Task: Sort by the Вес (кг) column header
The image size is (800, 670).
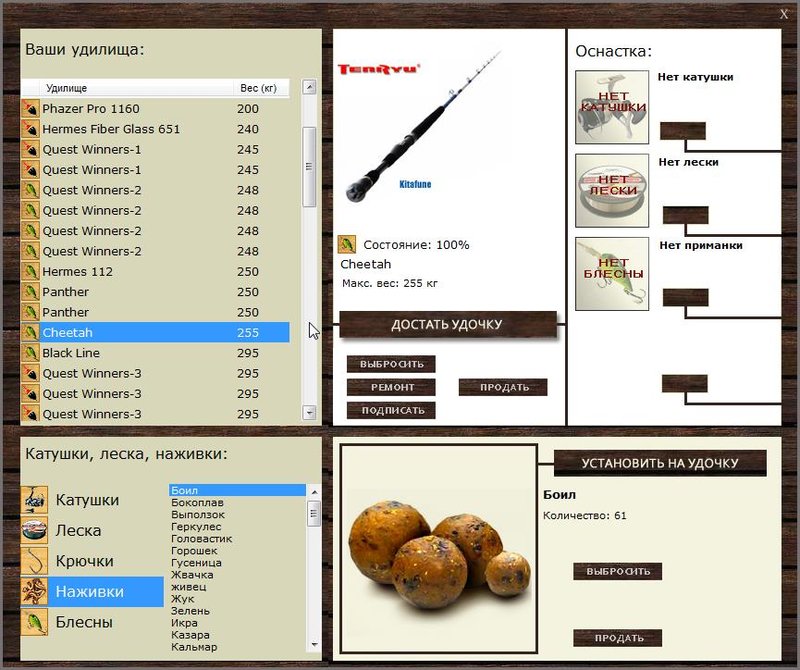Action: 261,88
